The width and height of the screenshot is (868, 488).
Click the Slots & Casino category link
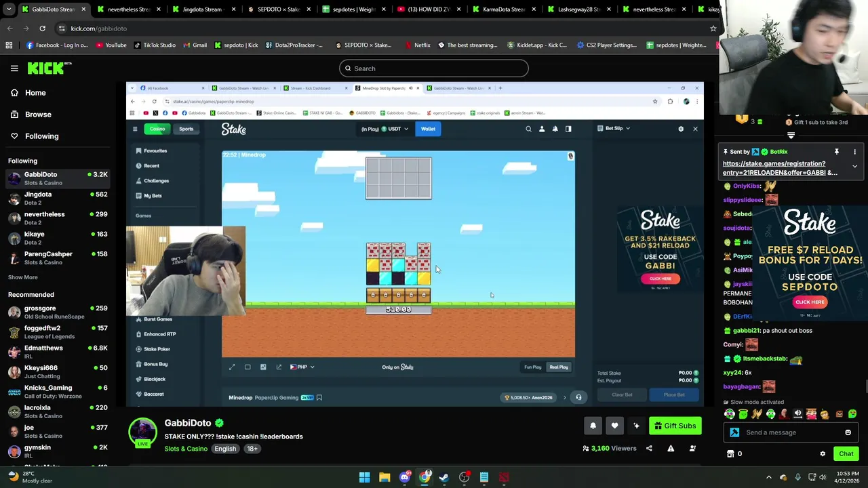click(185, 449)
